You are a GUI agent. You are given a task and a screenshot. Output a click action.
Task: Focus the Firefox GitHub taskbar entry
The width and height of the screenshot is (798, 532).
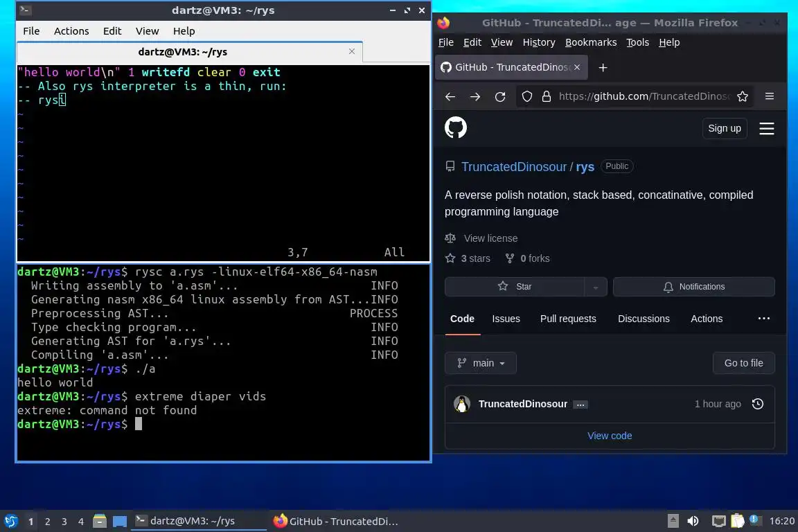336,521
